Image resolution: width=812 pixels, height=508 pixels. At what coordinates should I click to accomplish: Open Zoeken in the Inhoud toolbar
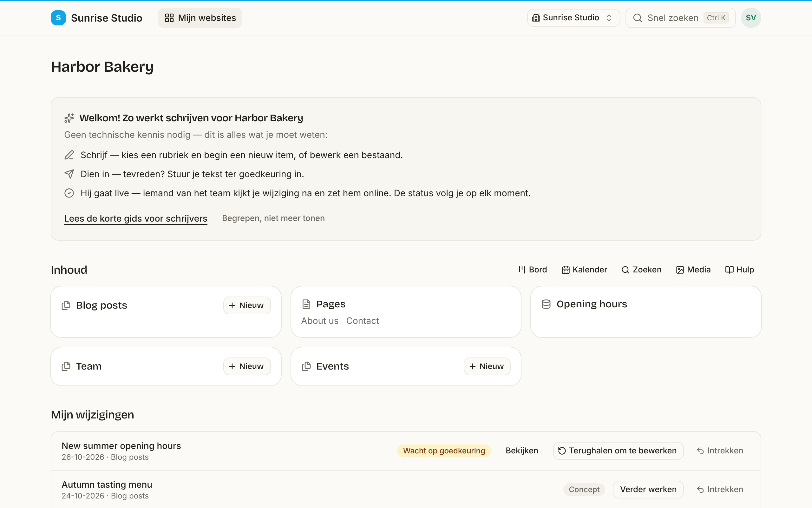pos(641,270)
